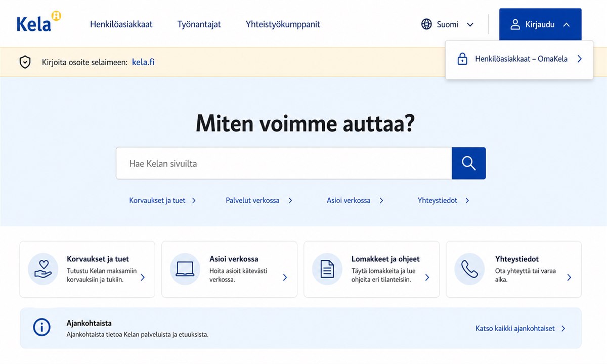Open the Korvaukset ja tuet quick link

[x=163, y=201]
